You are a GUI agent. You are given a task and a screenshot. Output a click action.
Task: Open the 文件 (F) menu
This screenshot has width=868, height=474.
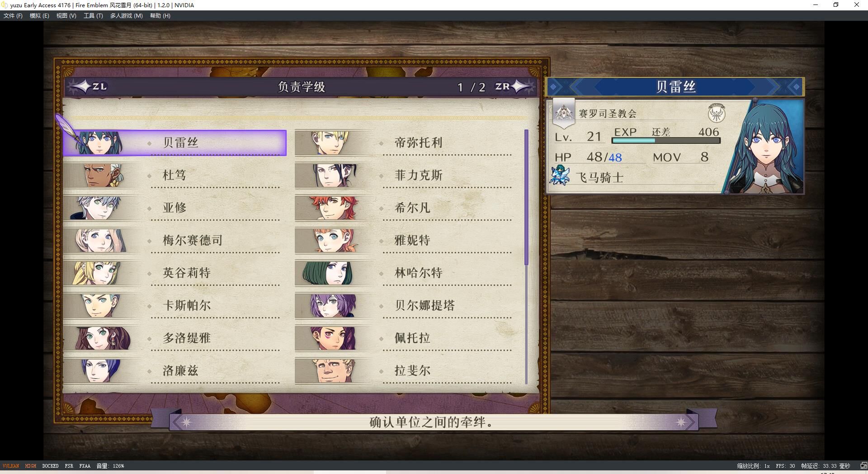(x=13, y=16)
